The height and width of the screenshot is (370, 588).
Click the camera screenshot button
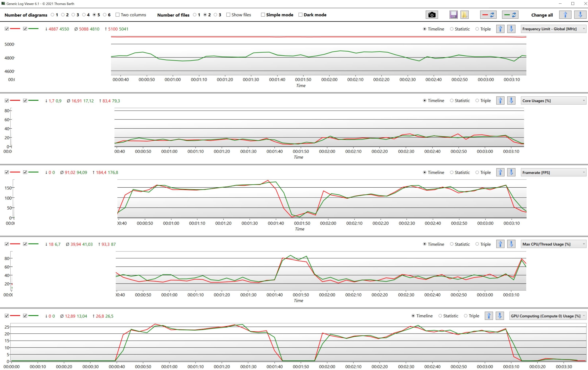click(432, 15)
